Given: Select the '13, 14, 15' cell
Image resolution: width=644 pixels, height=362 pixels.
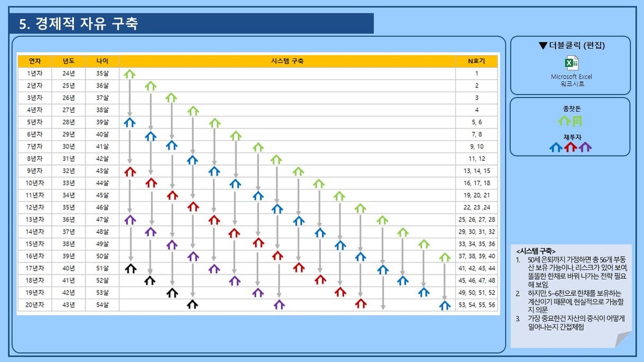Looking at the screenshot, I should (x=476, y=171).
